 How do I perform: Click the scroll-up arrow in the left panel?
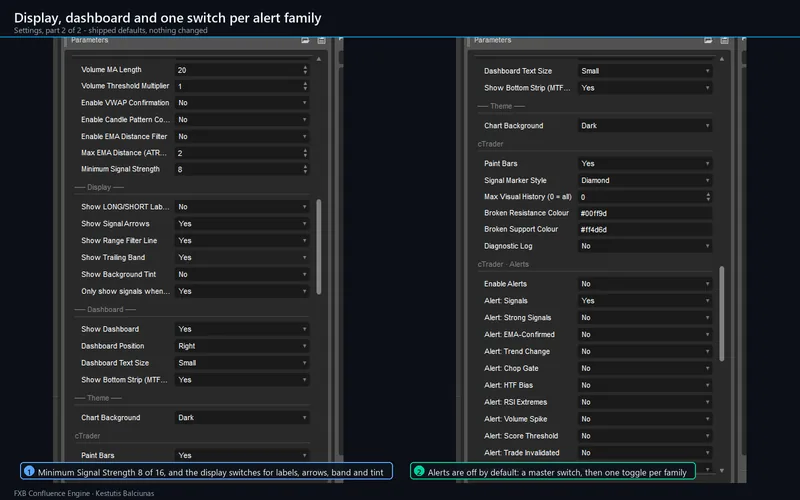(x=319, y=59)
